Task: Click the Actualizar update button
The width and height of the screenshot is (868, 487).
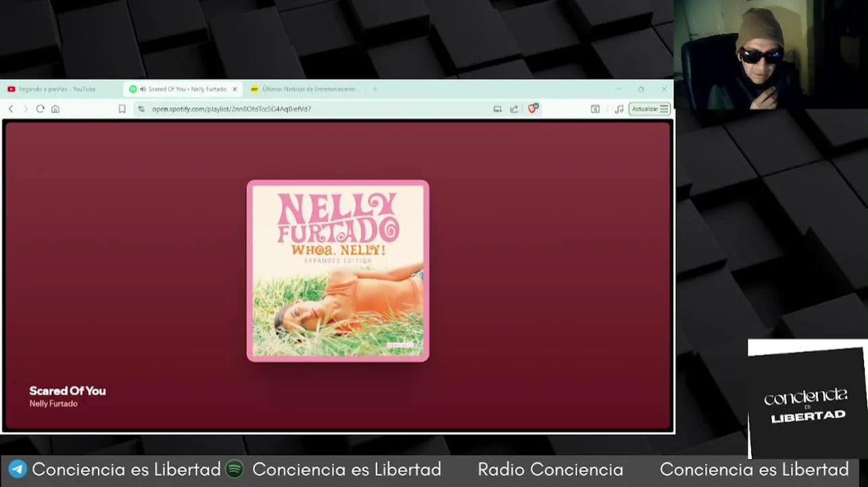Action: point(644,109)
